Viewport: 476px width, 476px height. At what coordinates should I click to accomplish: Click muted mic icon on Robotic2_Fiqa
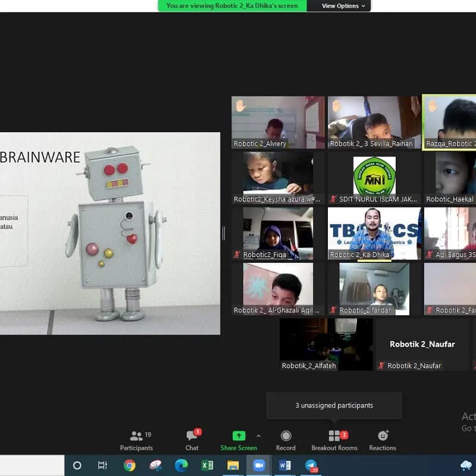pyautogui.click(x=237, y=255)
